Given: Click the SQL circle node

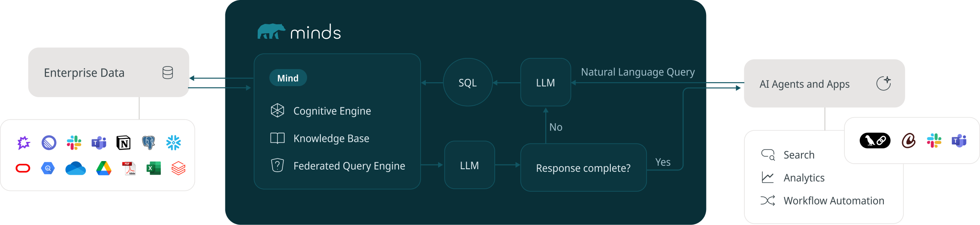Looking at the screenshot, I should [467, 82].
